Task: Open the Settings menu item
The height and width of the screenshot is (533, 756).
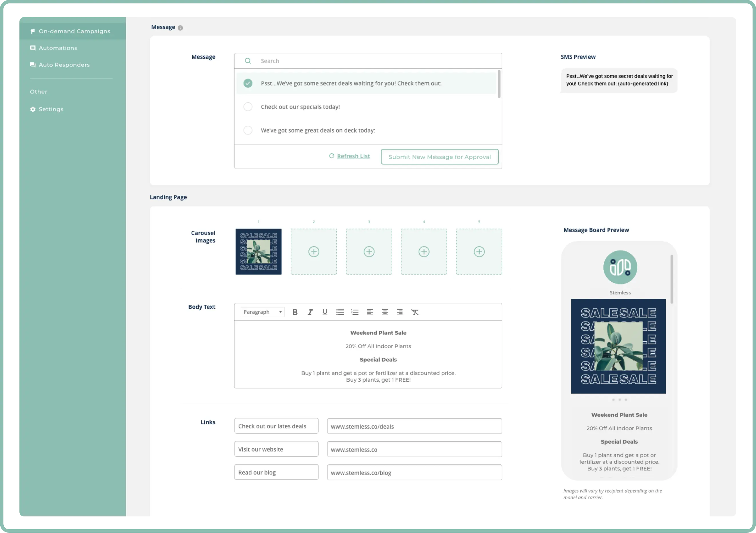Action: pos(51,109)
